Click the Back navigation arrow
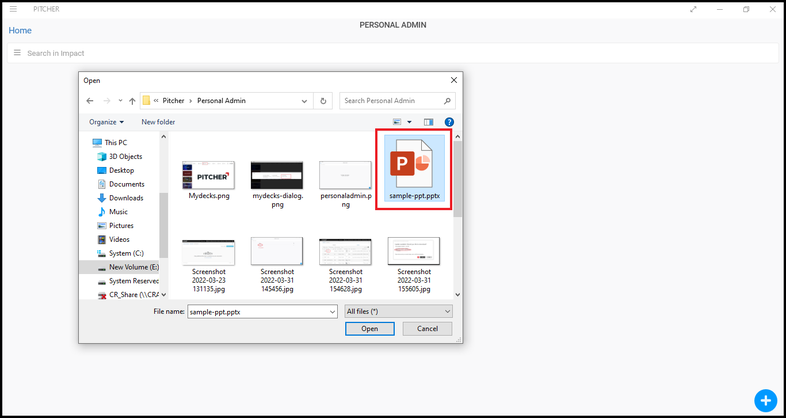The height and width of the screenshot is (418, 786). click(x=90, y=101)
